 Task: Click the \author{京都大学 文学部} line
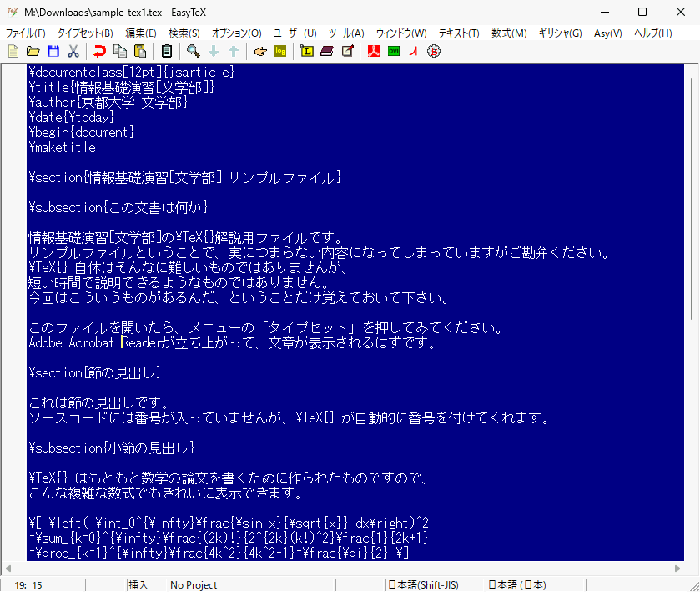point(108,103)
